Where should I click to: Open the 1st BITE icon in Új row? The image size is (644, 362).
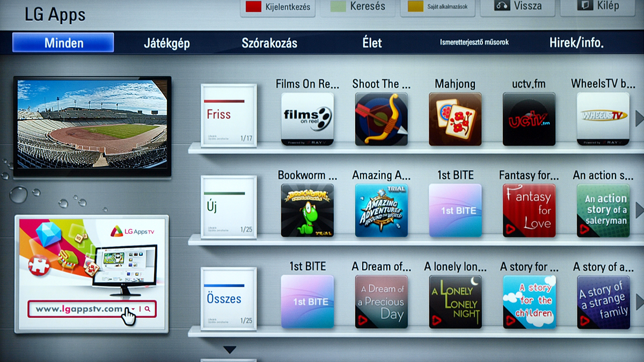click(456, 211)
